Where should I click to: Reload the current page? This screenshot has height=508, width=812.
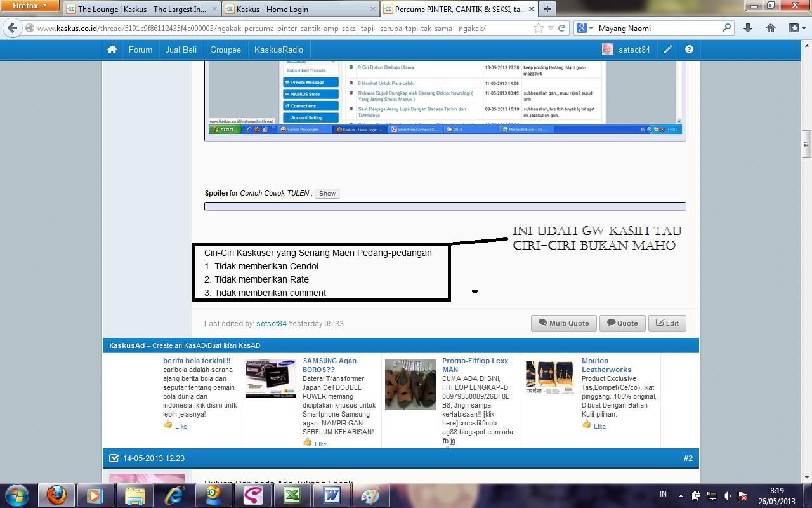[x=561, y=29]
